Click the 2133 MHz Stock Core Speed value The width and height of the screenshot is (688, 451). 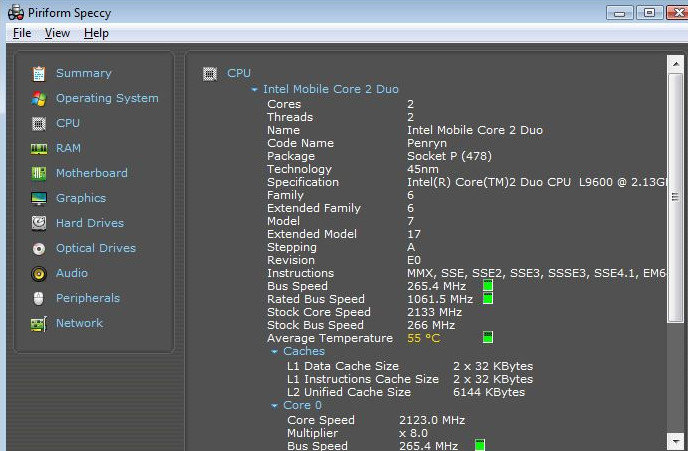point(434,312)
